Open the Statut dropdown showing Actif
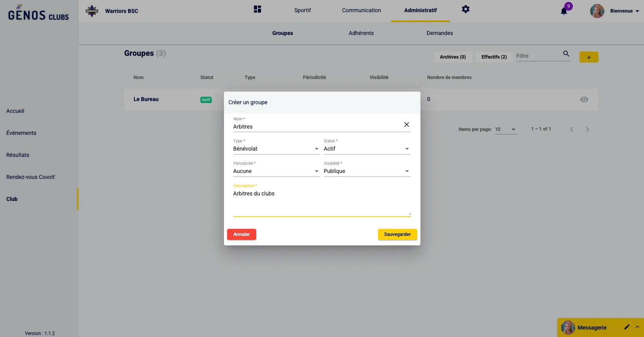The width and height of the screenshot is (644, 337). 367,149
